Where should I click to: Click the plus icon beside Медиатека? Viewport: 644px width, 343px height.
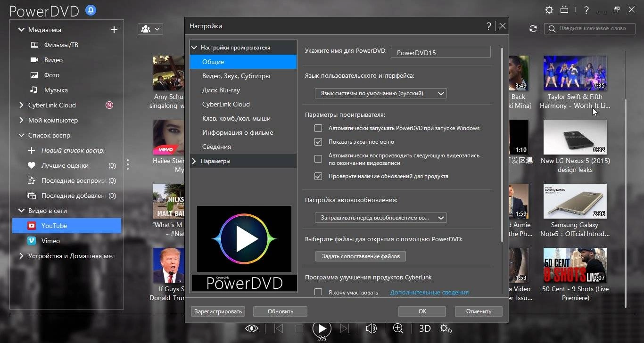[114, 30]
